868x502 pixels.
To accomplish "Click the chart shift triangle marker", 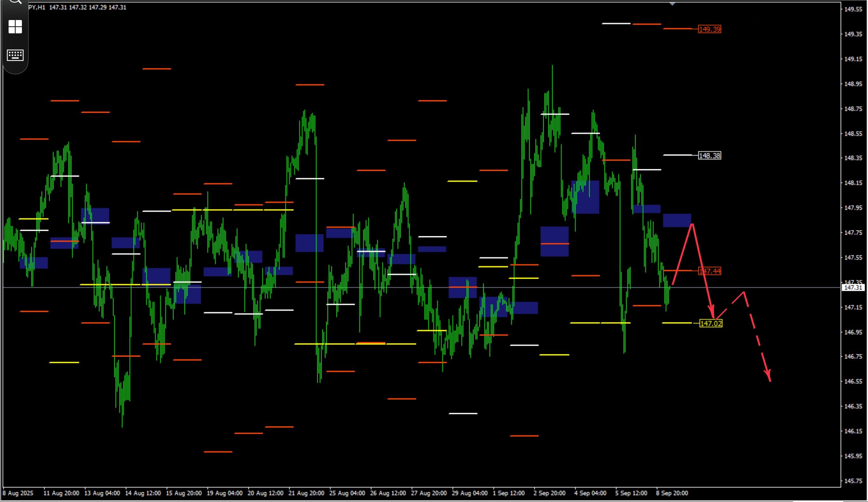I will [672, 4].
